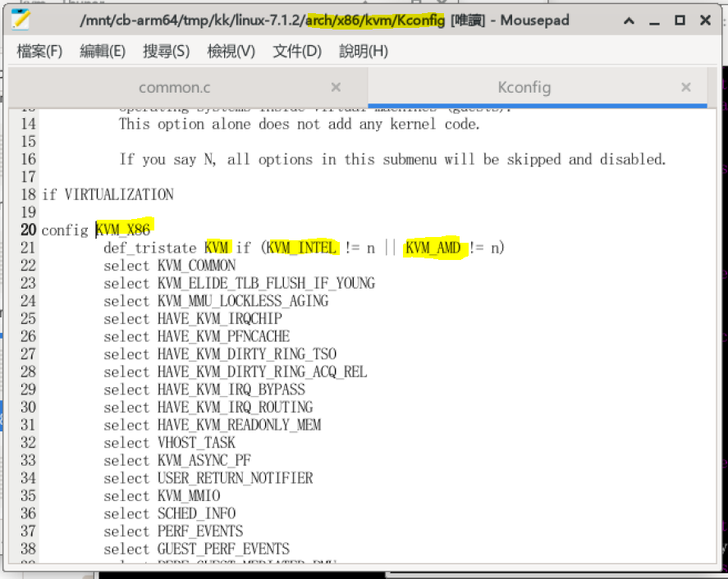The width and height of the screenshot is (728, 579).
Task: Click 'This option alone does not add' line
Action: click(x=299, y=124)
